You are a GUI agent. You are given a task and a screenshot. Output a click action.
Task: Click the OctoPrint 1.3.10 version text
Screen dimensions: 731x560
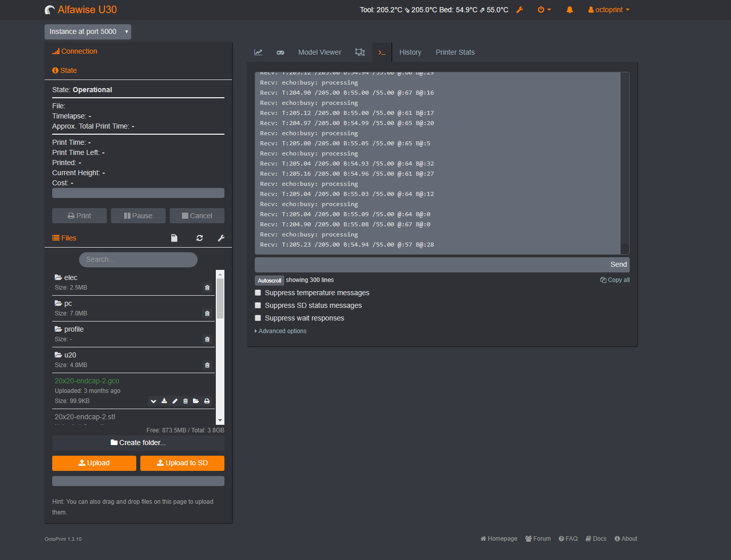point(63,539)
